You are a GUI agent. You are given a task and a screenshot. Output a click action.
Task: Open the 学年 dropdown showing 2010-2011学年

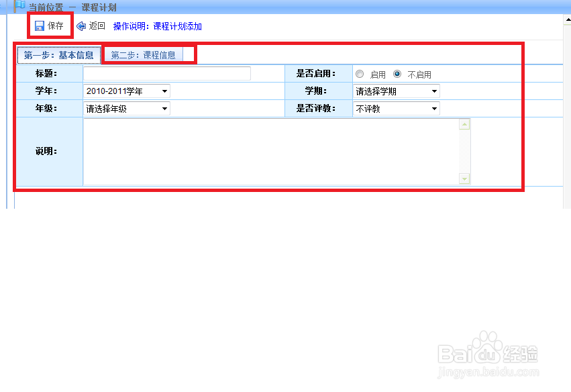tap(127, 91)
